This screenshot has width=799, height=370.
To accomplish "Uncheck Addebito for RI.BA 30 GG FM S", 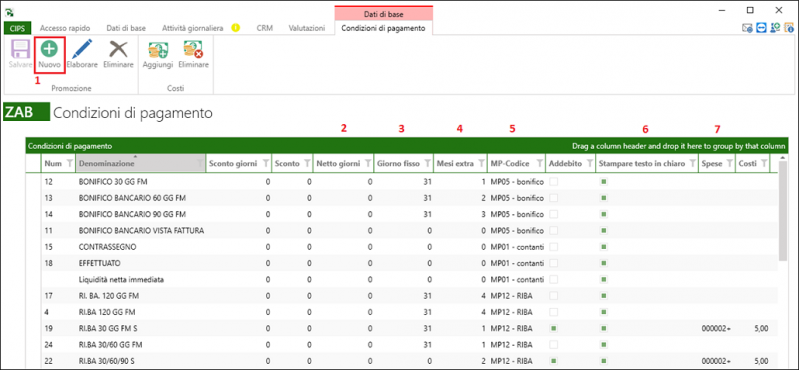I will click(x=553, y=328).
